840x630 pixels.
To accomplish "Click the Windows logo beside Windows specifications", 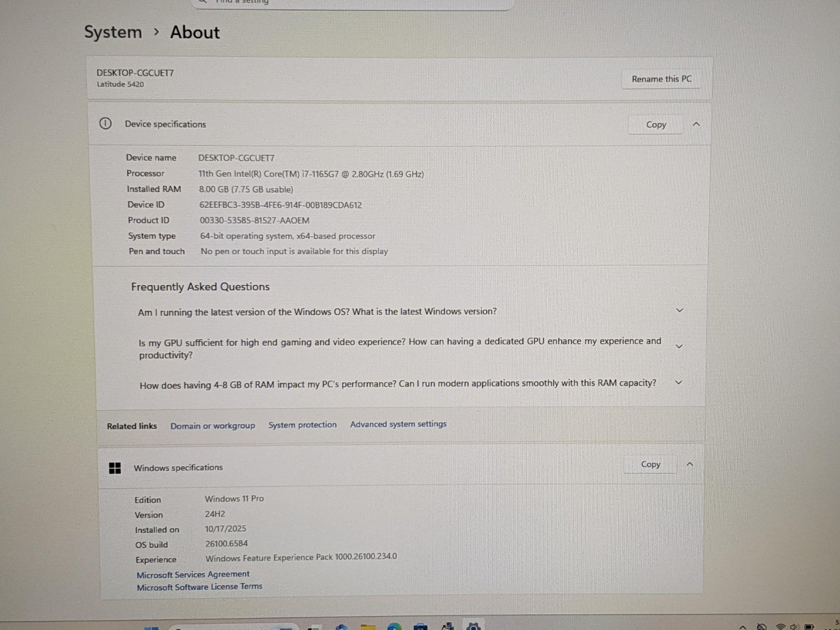I will coord(114,468).
